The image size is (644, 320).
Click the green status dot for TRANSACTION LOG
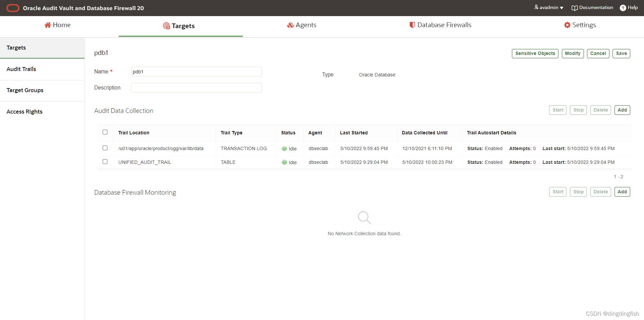pos(284,148)
